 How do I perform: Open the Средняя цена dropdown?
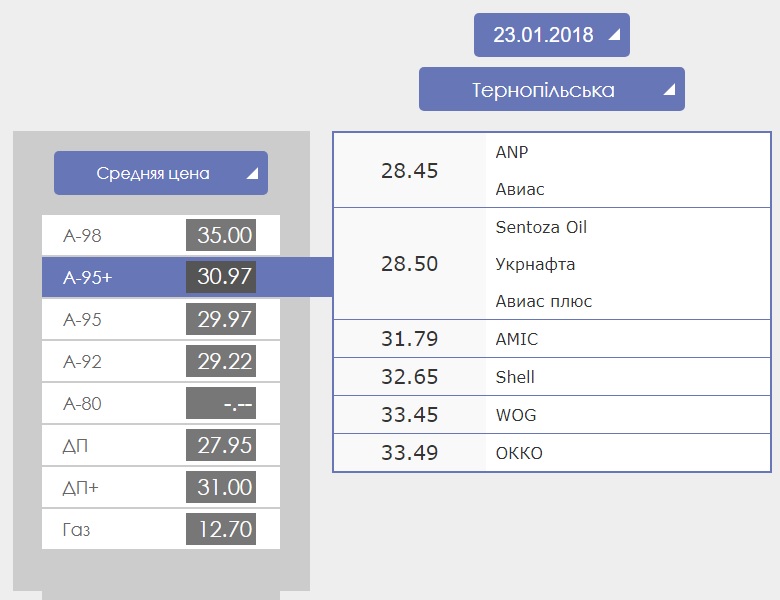point(161,173)
